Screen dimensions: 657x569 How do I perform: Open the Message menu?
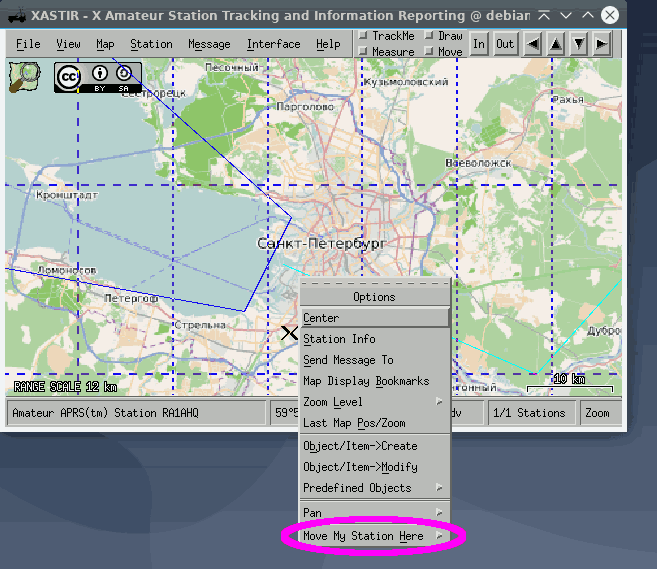tap(209, 44)
